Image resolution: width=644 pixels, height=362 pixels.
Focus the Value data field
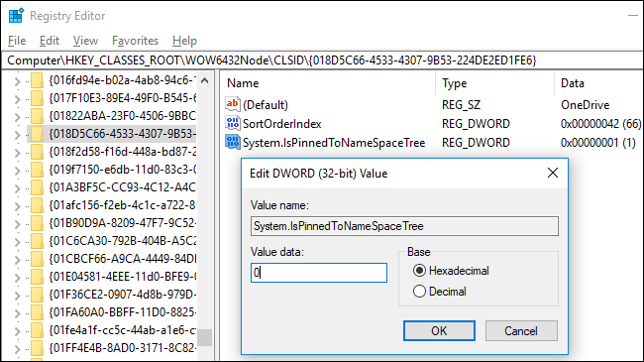(x=319, y=273)
